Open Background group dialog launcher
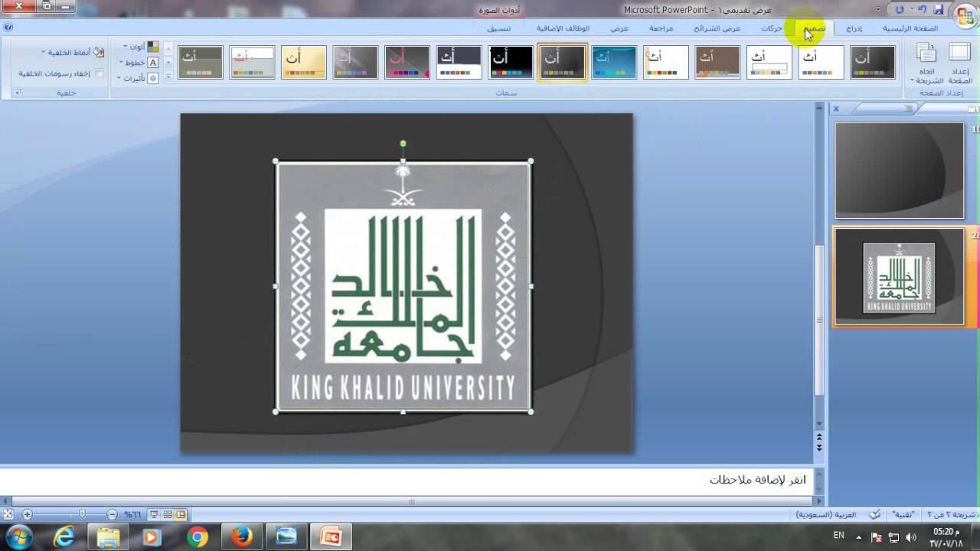 click(18, 93)
